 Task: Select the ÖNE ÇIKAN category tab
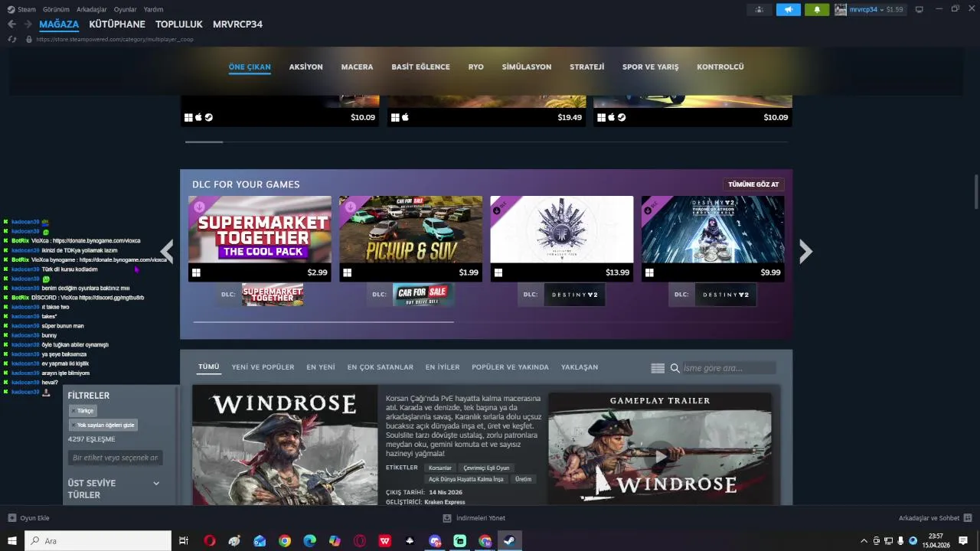tap(250, 67)
